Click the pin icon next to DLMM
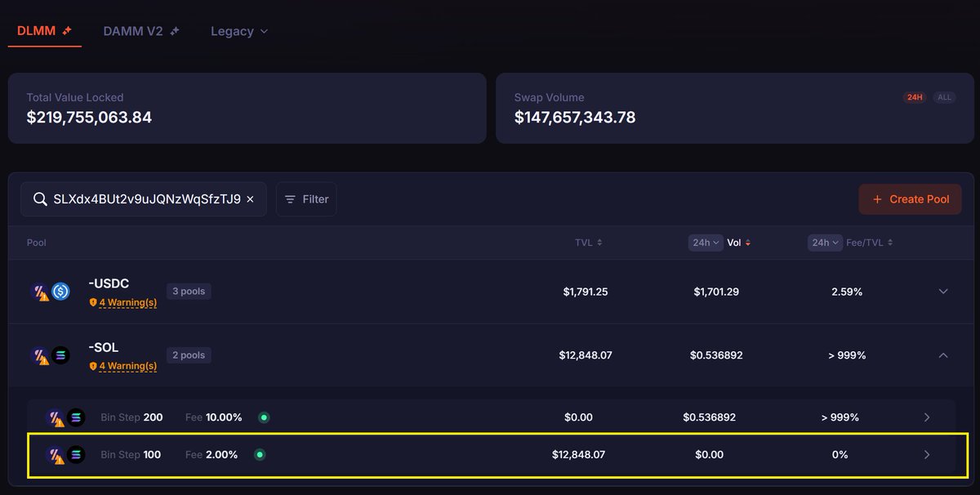This screenshot has height=495, width=980. tap(67, 31)
